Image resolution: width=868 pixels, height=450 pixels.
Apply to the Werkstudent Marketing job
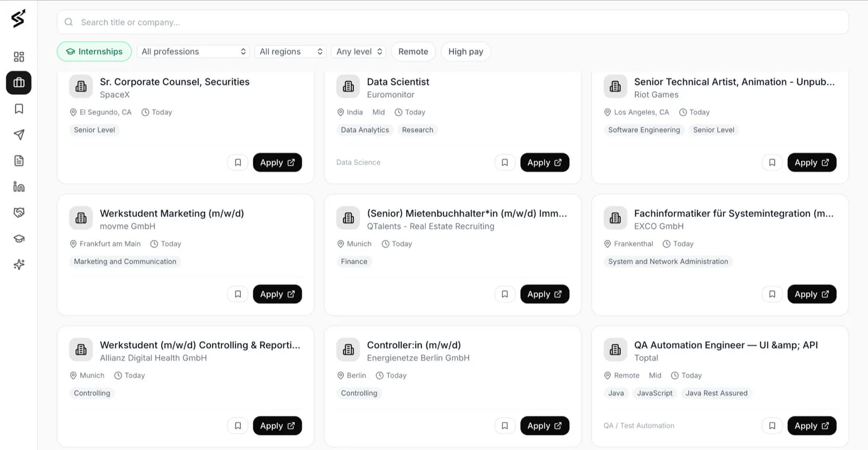(x=277, y=294)
